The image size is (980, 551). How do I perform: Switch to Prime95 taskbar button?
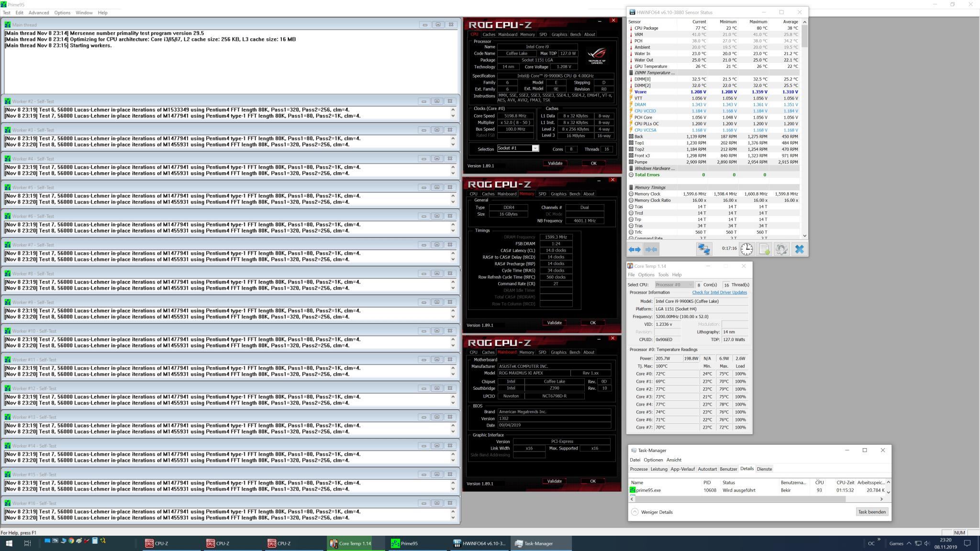tap(416, 543)
